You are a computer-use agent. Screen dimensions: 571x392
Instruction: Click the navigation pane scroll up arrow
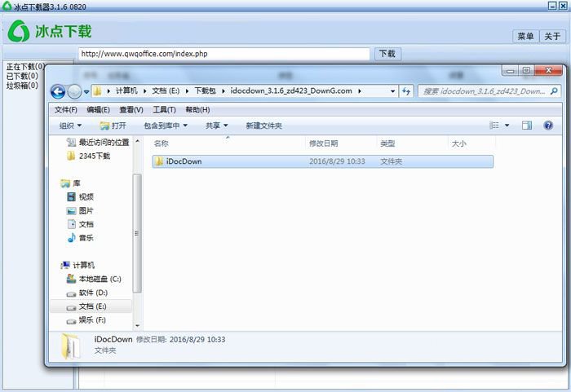pyautogui.click(x=137, y=141)
